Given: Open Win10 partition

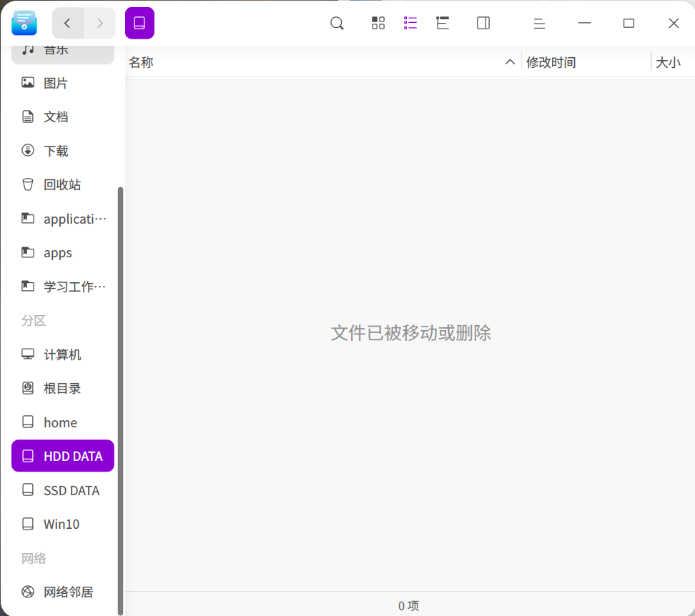Looking at the screenshot, I should tap(63, 525).
